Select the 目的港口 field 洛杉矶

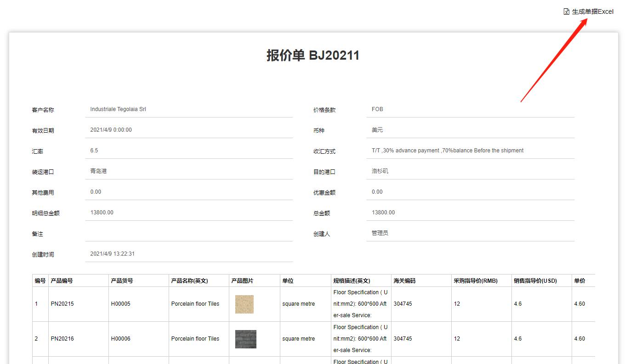[470, 171]
